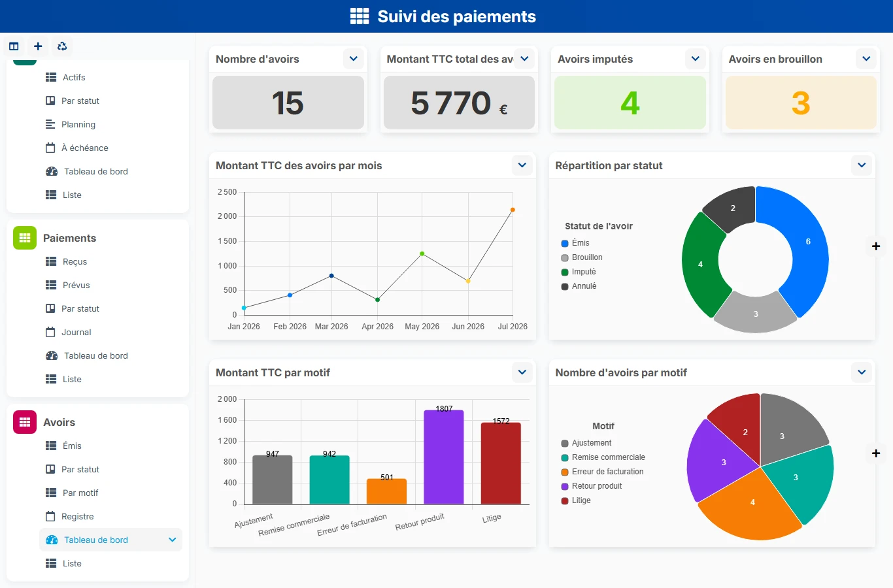Click the May 2026 green data point
This screenshot has width=893, height=588.
[422, 253]
